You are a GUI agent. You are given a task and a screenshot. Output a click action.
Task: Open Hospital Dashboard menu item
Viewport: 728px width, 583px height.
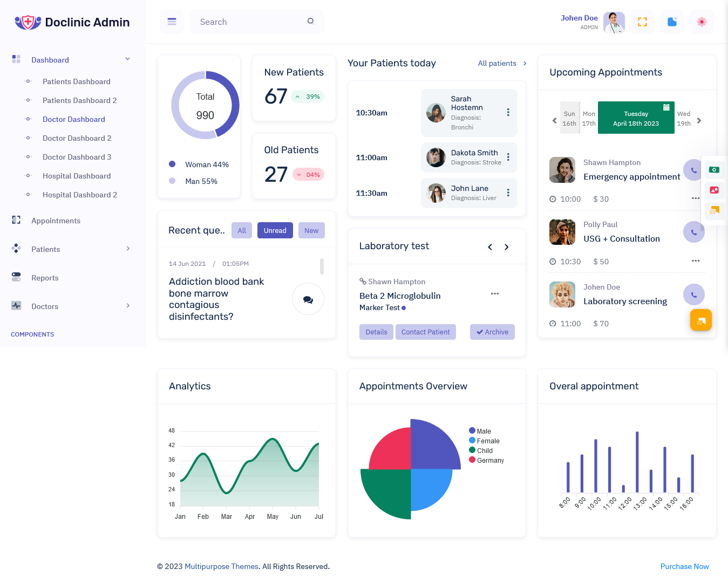point(77,176)
